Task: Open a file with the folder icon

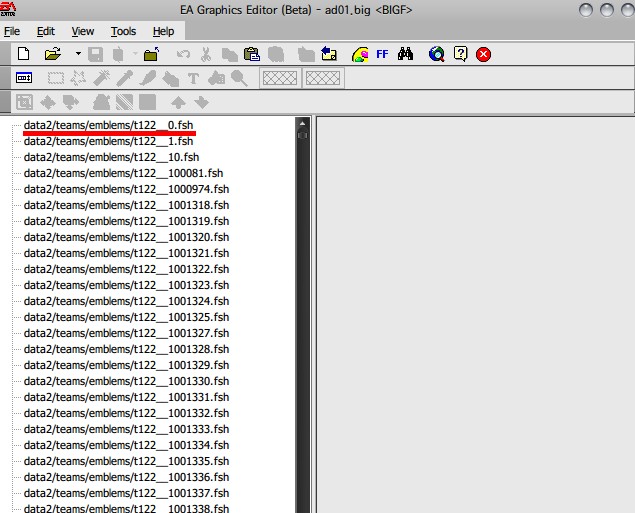Action: pyautogui.click(x=53, y=54)
